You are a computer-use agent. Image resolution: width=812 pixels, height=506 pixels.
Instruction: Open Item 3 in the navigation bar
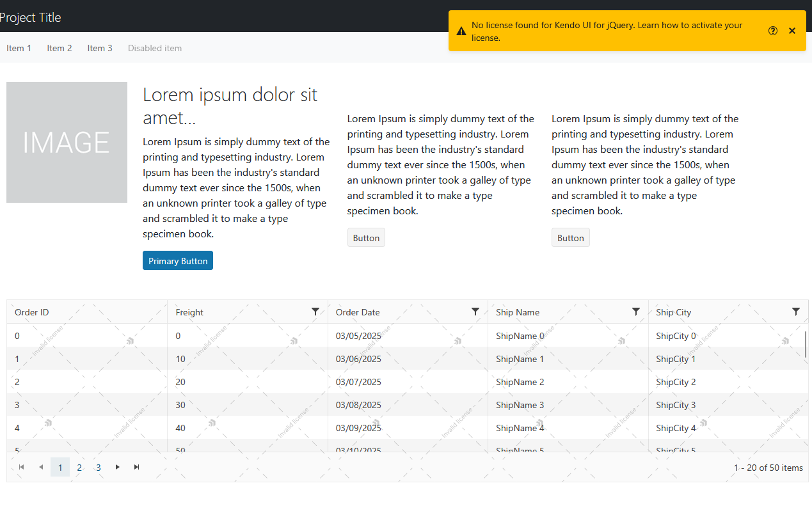(x=100, y=48)
